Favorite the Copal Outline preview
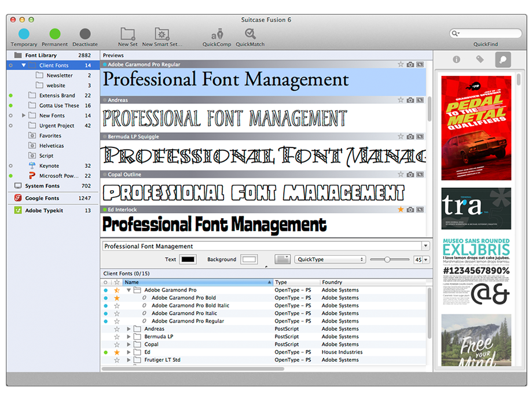The width and height of the screenshot is (532, 405). [x=401, y=174]
